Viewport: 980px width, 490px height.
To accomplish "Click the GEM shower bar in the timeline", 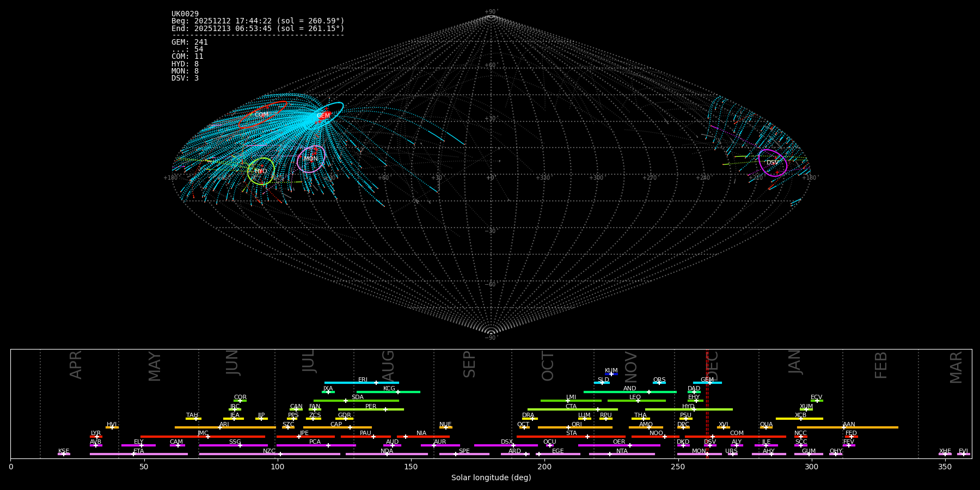I will [x=707, y=383].
